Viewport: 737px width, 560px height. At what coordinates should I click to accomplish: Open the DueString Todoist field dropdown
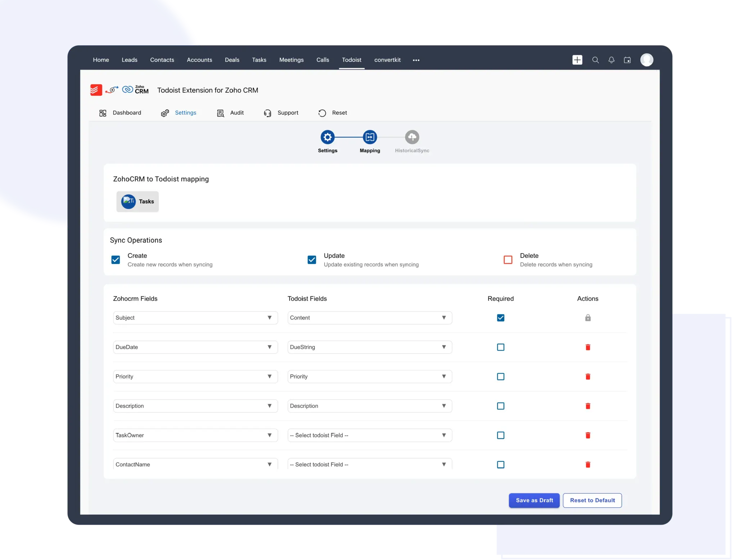coord(370,347)
